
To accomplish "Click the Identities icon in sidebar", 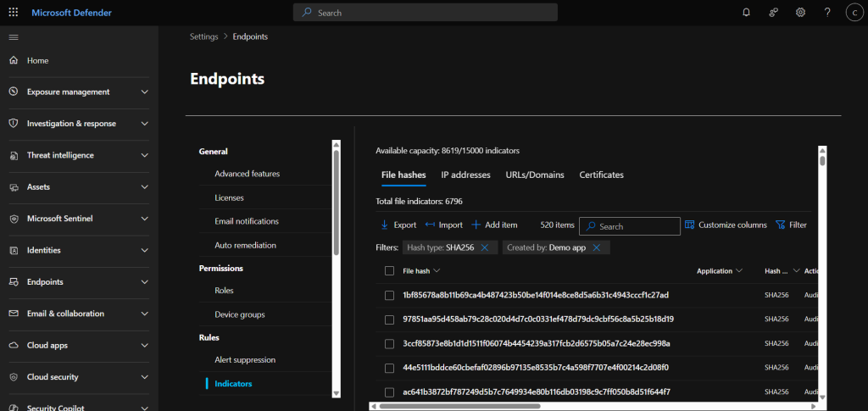I will (14, 250).
